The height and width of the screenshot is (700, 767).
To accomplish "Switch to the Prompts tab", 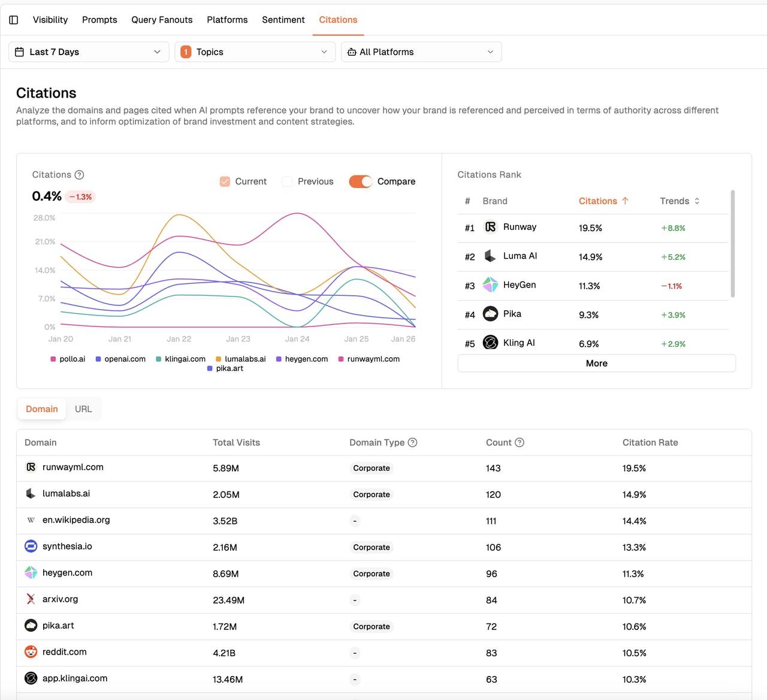I will click(x=99, y=20).
